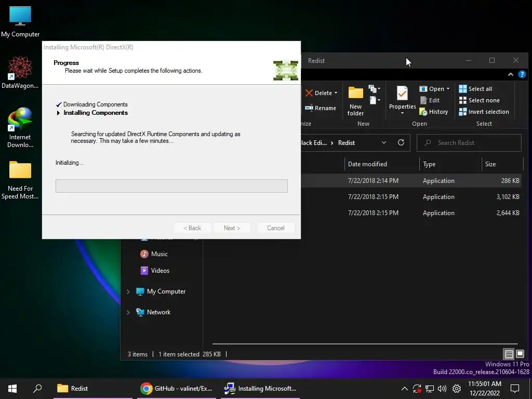Open Need For Speed Most folder
The height and width of the screenshot is (399, 532).
(20, 180)
